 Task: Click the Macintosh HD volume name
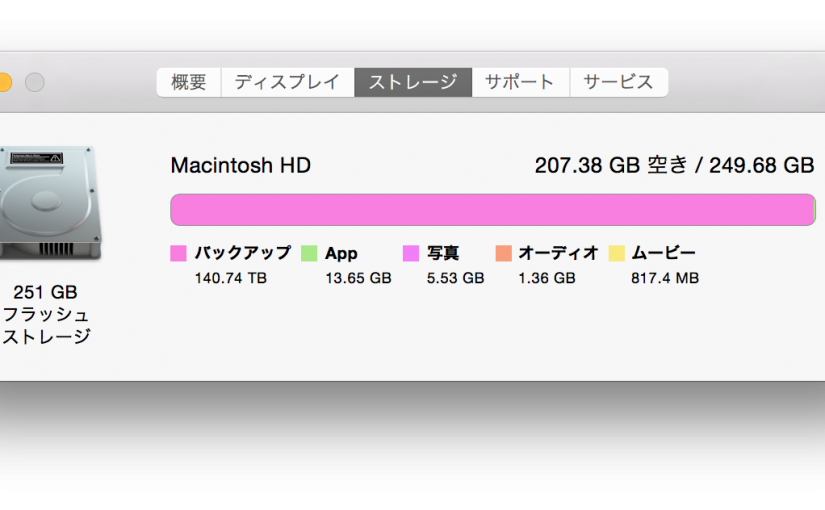tap(241, 165)
